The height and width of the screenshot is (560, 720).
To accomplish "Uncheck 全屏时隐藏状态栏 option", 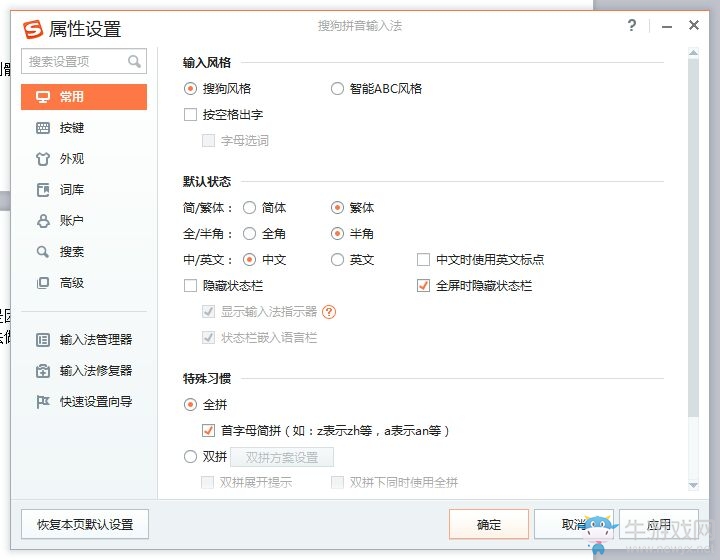I will [423, 286].
